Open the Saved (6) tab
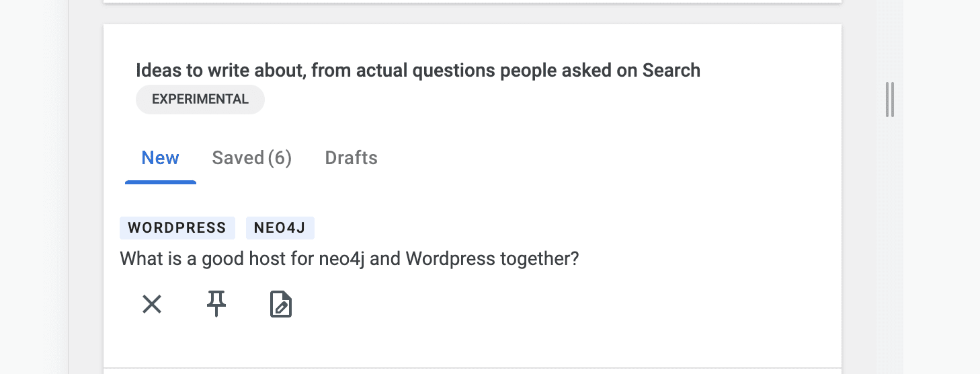 (x=251, y=158)
